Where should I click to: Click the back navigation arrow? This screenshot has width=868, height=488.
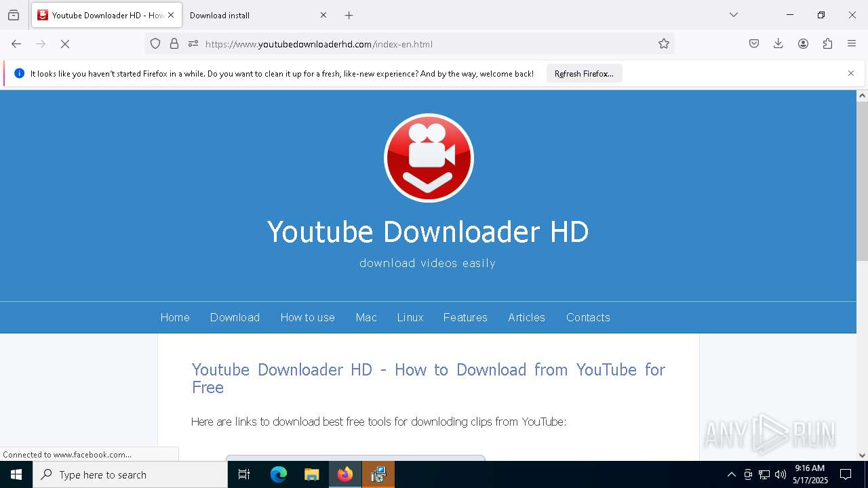pos(16,44)
